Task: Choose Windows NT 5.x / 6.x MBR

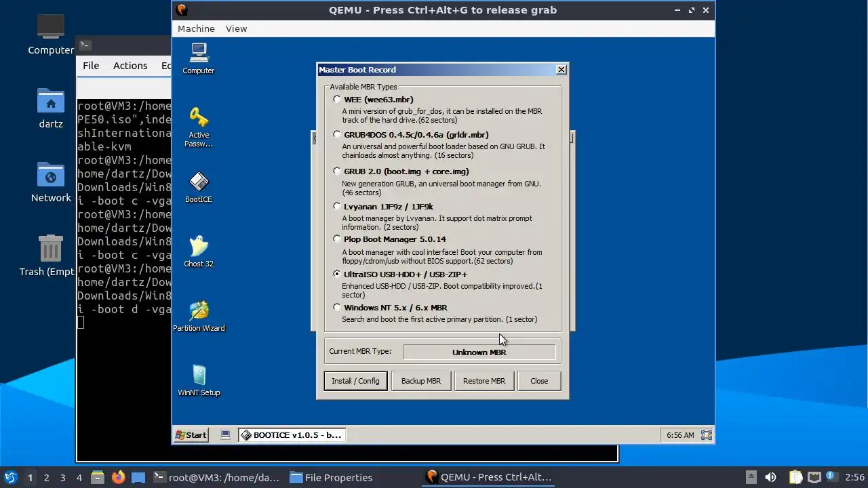Action: pyautogui.click(x=337, y=308)
